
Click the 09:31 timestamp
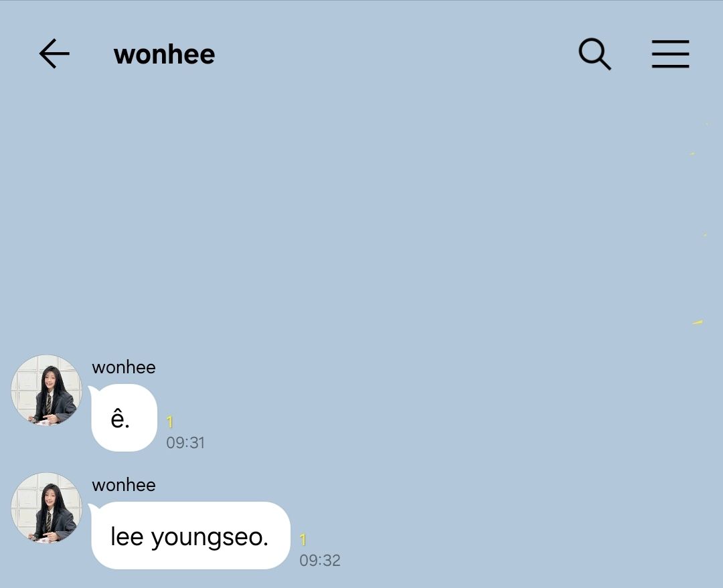click(185, 442)
